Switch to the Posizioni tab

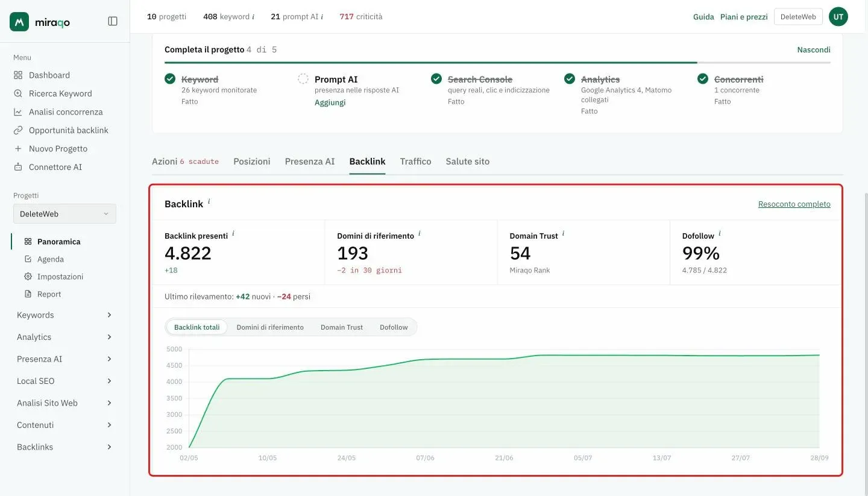tap(252, 162)
